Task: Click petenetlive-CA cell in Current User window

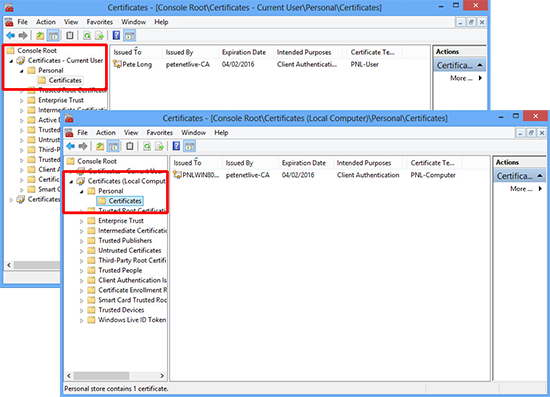Action: tap(188, 64)
